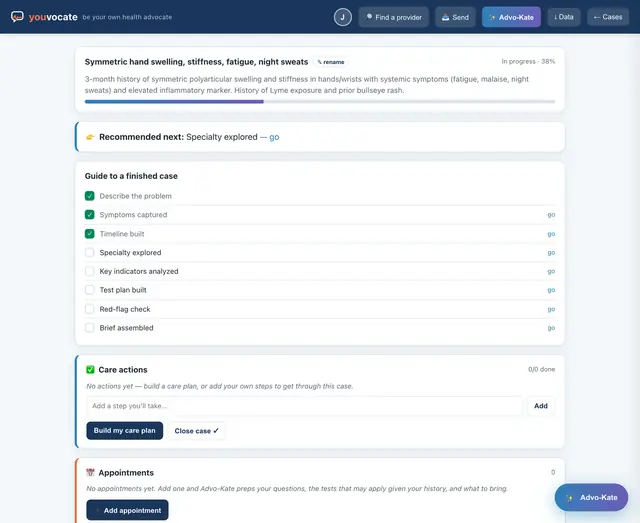Focus the Add a step input field
This screenshot has height=523, width=640.
304,406
